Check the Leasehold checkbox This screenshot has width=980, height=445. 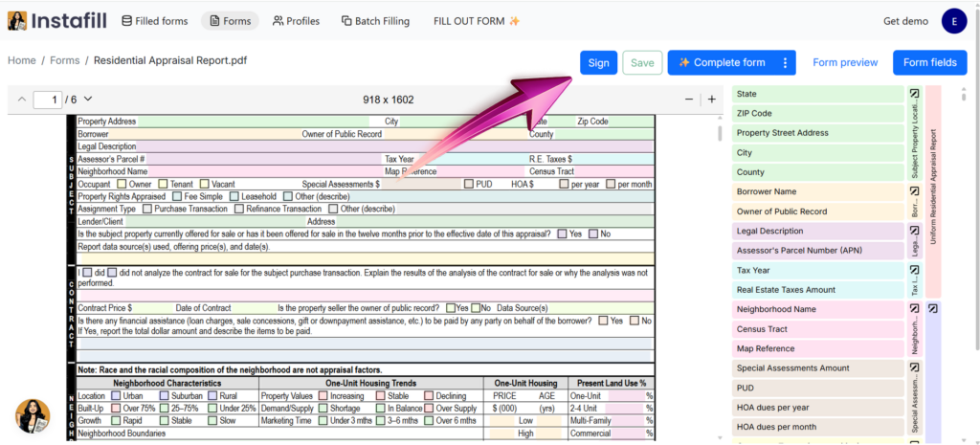coord(234,197)
